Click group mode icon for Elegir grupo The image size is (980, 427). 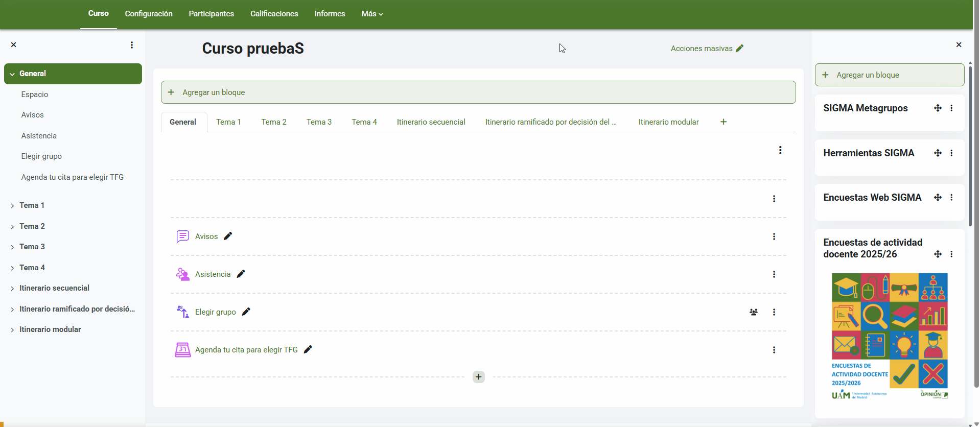[754, 312]
